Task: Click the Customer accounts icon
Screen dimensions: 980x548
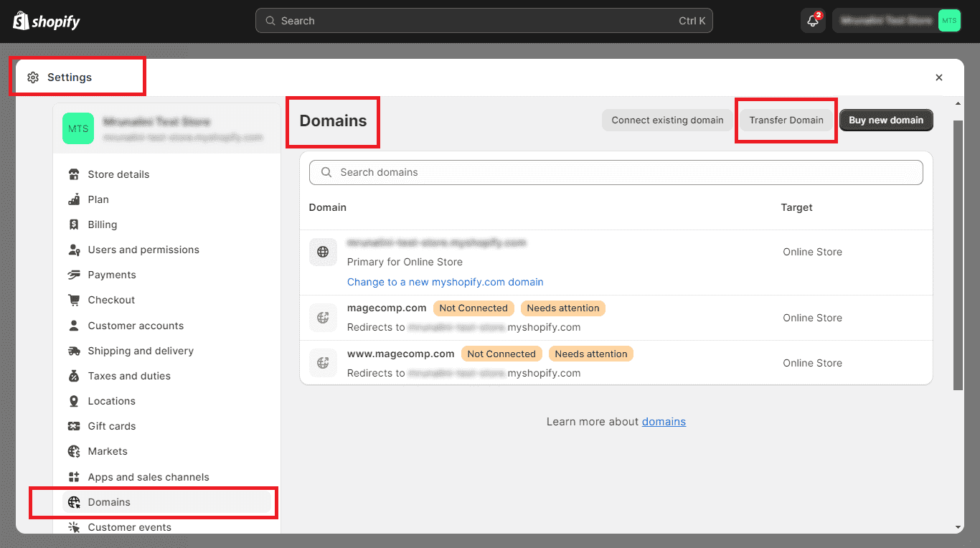Action: (74, 326)
